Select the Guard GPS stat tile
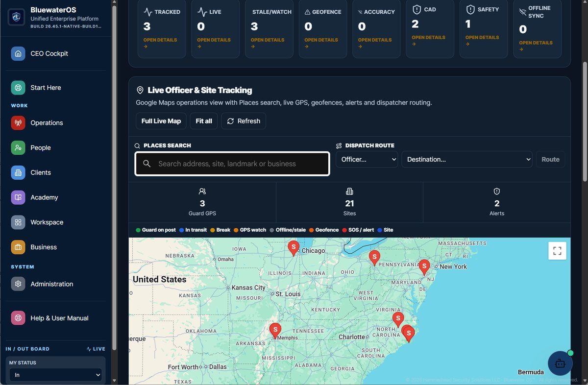Viewport: 588px width, 385px height. point(202,202)
